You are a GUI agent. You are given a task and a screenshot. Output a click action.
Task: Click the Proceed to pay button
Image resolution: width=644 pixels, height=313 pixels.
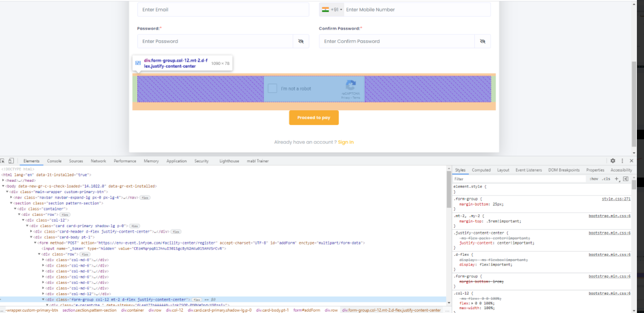point(313,117)
